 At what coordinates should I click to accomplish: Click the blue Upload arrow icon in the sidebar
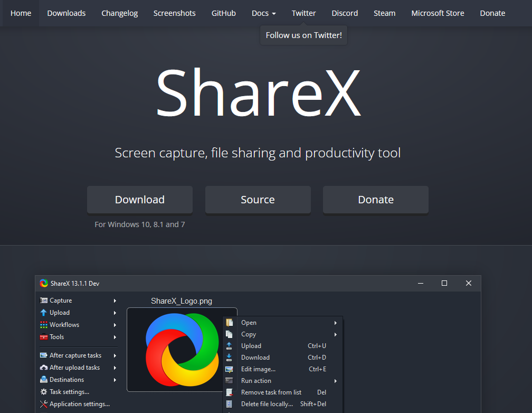click(43, 313)
